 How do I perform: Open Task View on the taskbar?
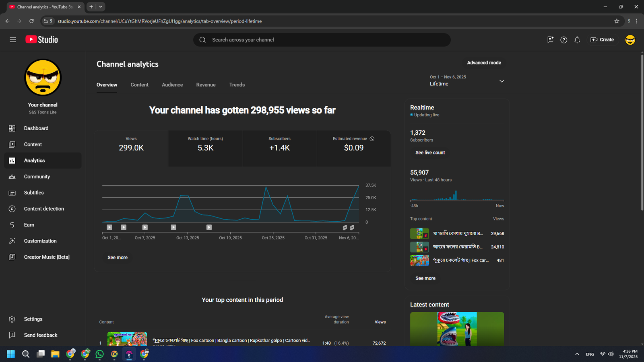(41, 354)
